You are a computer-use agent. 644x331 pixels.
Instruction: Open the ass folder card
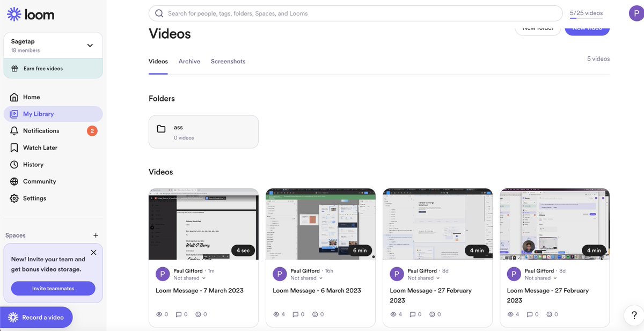[x=203, y=131]
